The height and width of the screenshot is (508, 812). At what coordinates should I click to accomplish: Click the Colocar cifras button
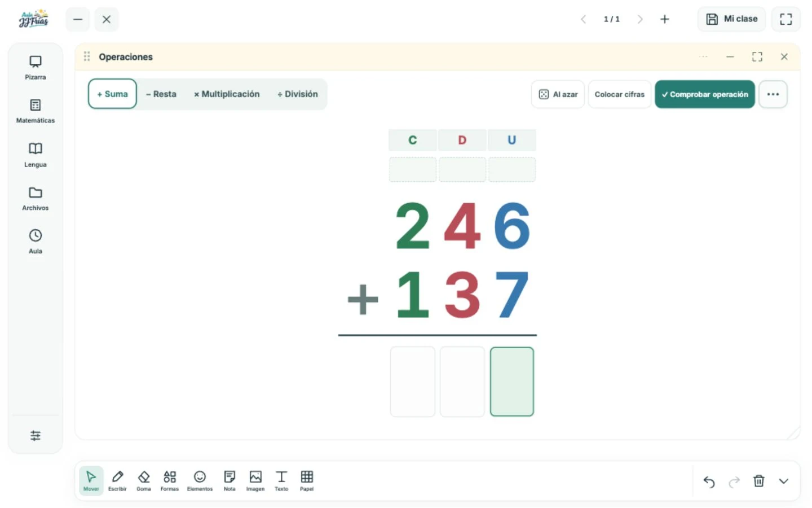point(620,94)
